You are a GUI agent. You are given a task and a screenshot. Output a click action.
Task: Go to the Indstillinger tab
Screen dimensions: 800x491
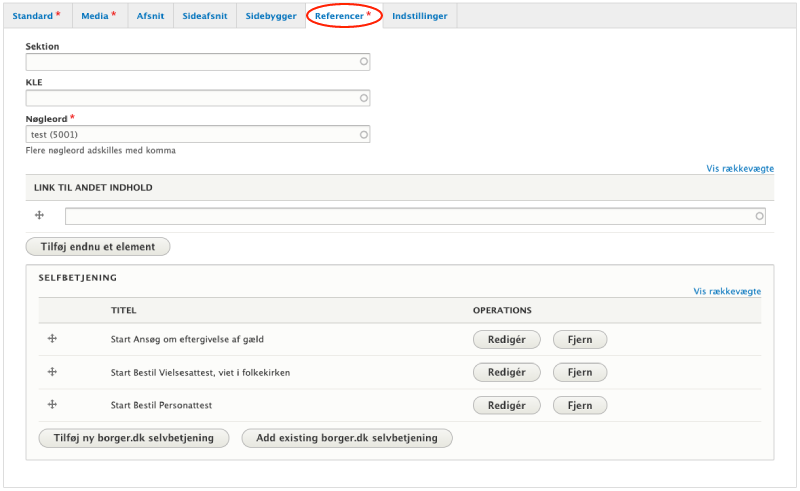click(421, 16)
